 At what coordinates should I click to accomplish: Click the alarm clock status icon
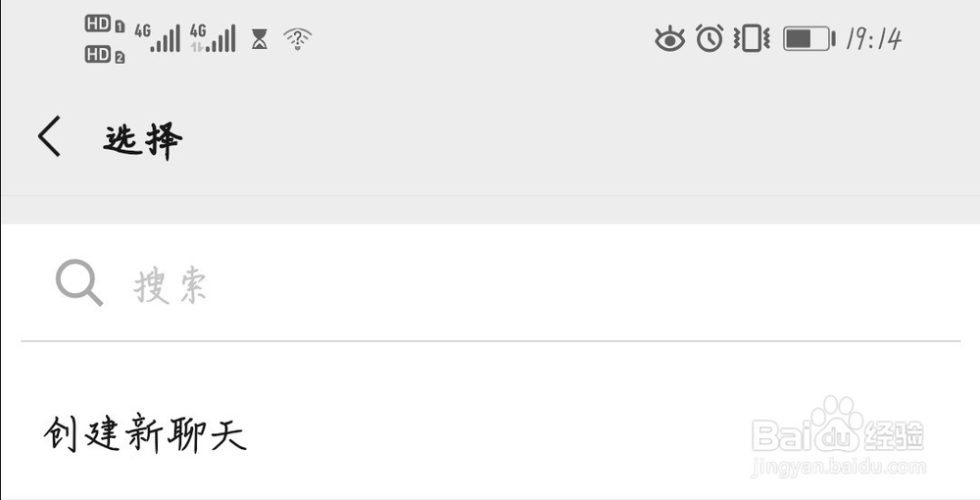point(710,39)
